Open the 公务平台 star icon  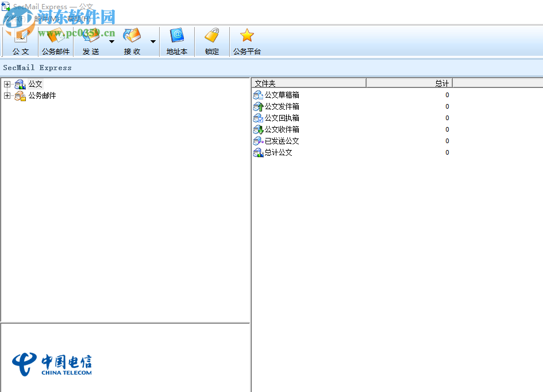(247, 36)
